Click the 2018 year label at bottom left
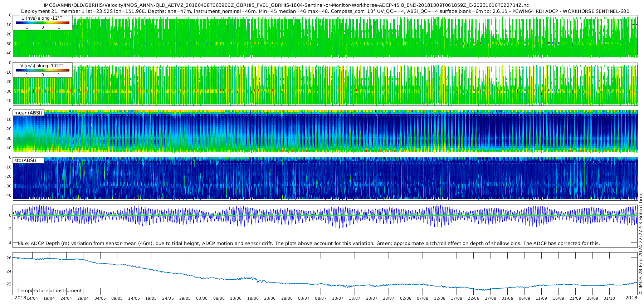Image resolution: width=644 pixels, height=304 pixels. click(20, 298)
